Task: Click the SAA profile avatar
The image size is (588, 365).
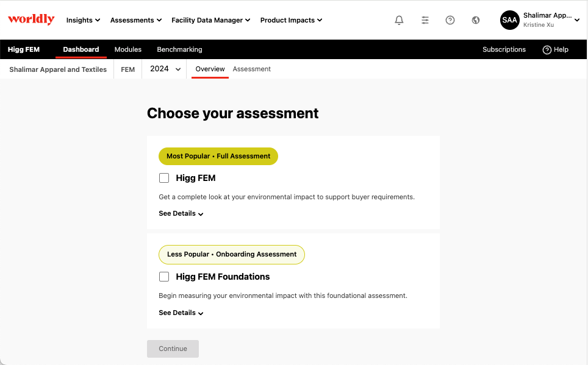Action: point(509,20)
